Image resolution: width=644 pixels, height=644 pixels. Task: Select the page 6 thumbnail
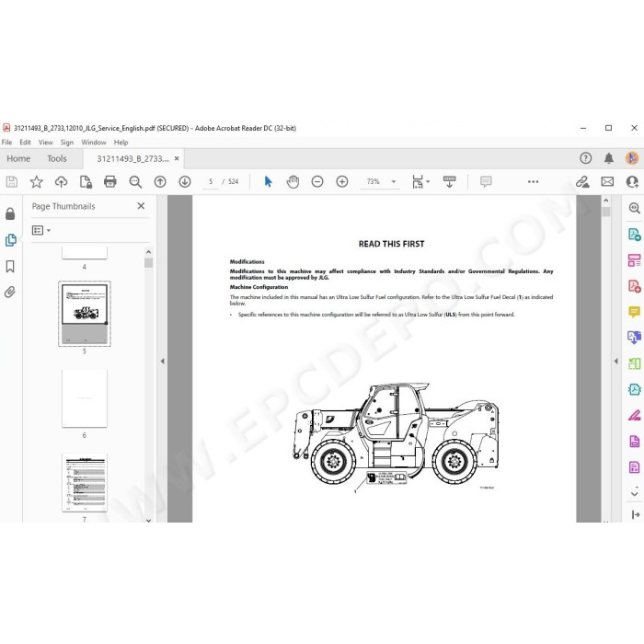click(x=85, y=398)
